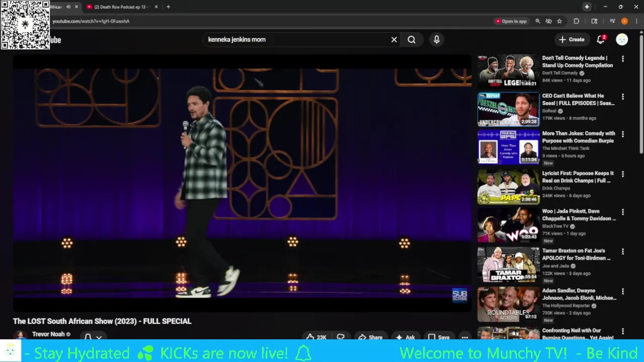Open a new browser tab
The height and width of the screenshot is (362, 644).
coord(168,7)
